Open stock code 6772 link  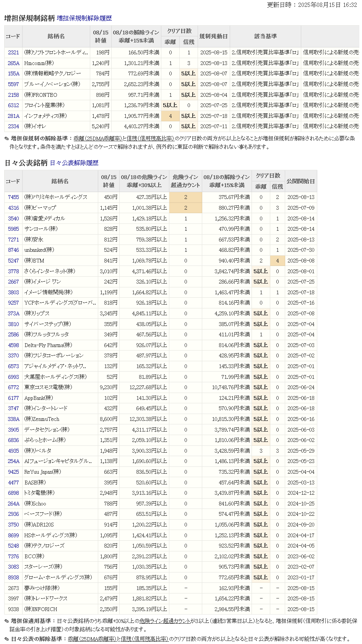coord(13,387)
